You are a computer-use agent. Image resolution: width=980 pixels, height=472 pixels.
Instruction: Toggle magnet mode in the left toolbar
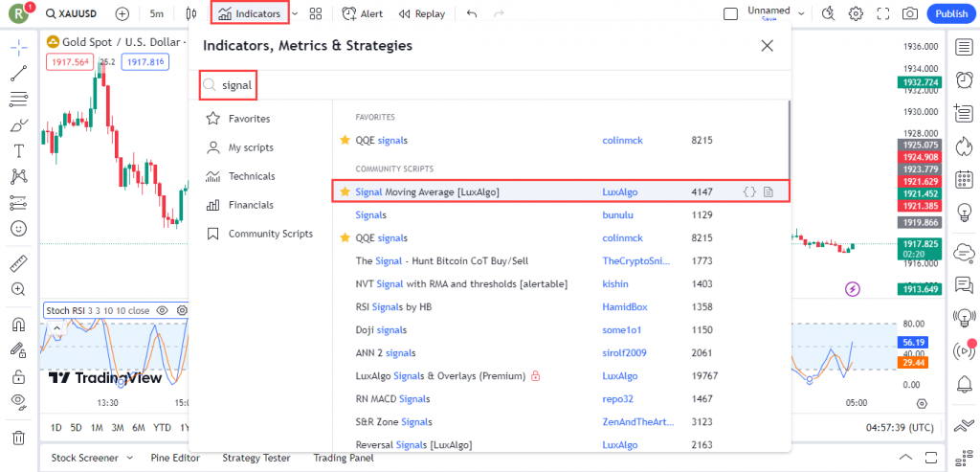(x=19, y=325)
